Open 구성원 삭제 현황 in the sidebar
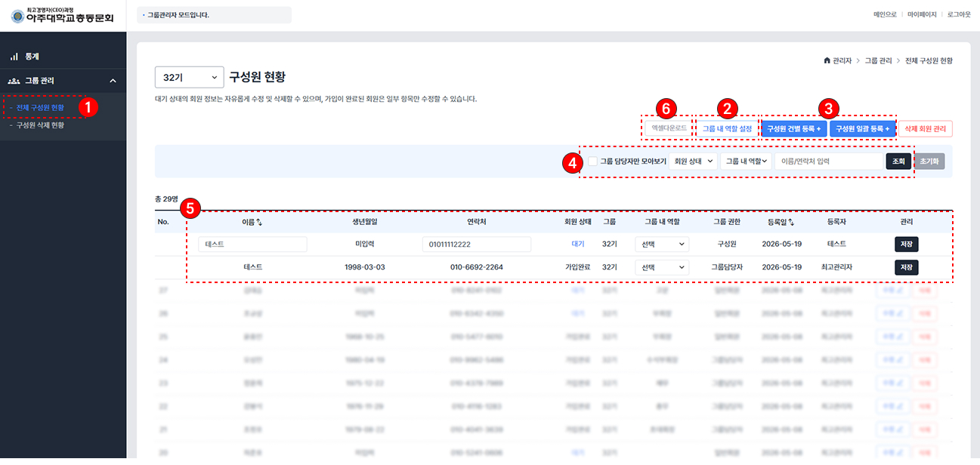Image resolution: width=980 pixels, height=465 pixels. click(40, 125)
